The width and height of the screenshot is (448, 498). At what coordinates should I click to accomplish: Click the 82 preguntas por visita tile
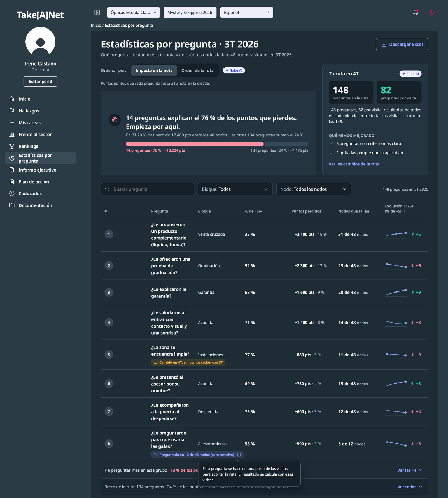(x=399, y=92)
